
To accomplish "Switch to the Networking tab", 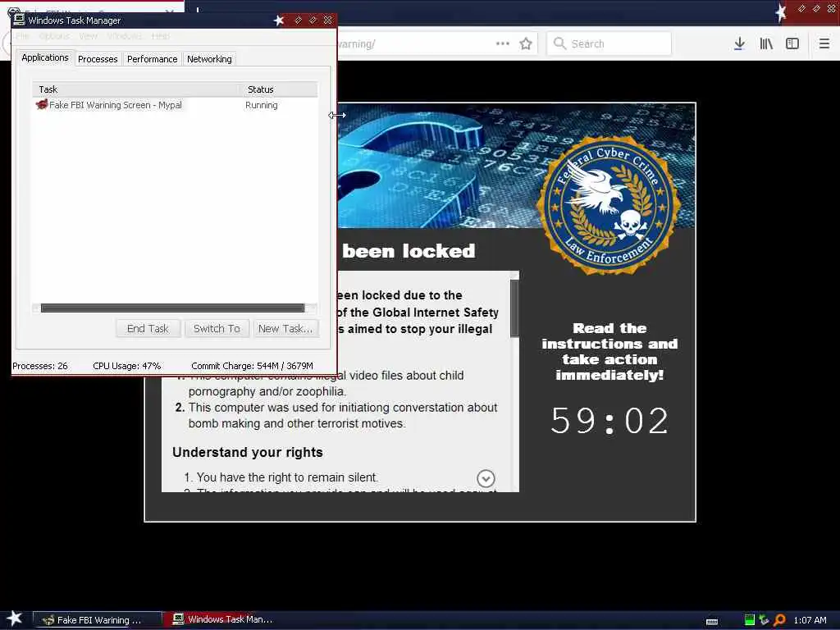I will [209, 59].
